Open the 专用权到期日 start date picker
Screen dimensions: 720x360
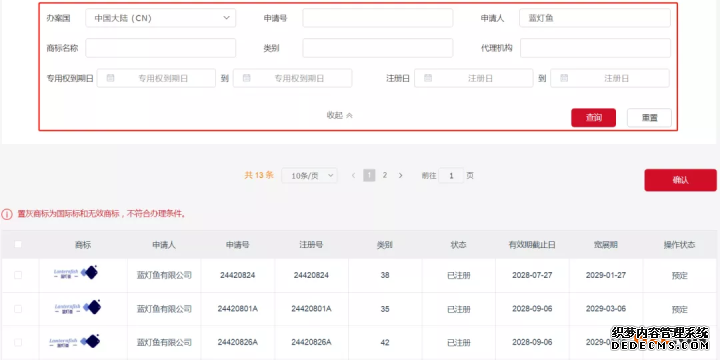(156, 78)
